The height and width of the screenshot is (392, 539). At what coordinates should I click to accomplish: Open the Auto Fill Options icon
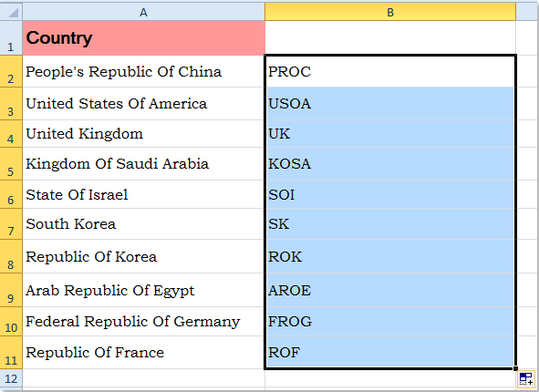[526, 379]
